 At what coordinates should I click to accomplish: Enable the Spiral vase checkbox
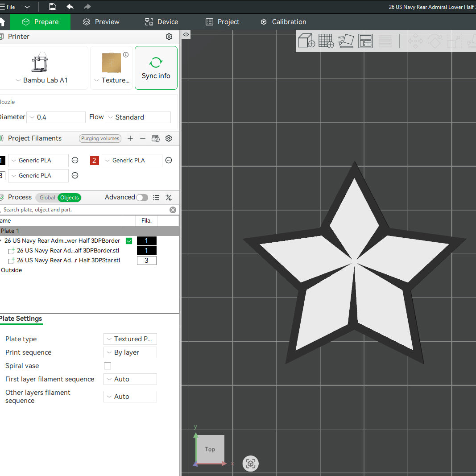click(x=108, y=366)
